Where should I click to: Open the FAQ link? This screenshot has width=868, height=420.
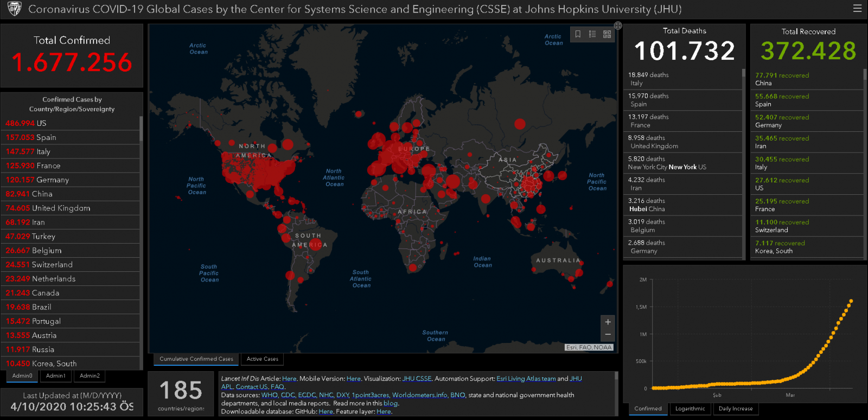(277, 387)
